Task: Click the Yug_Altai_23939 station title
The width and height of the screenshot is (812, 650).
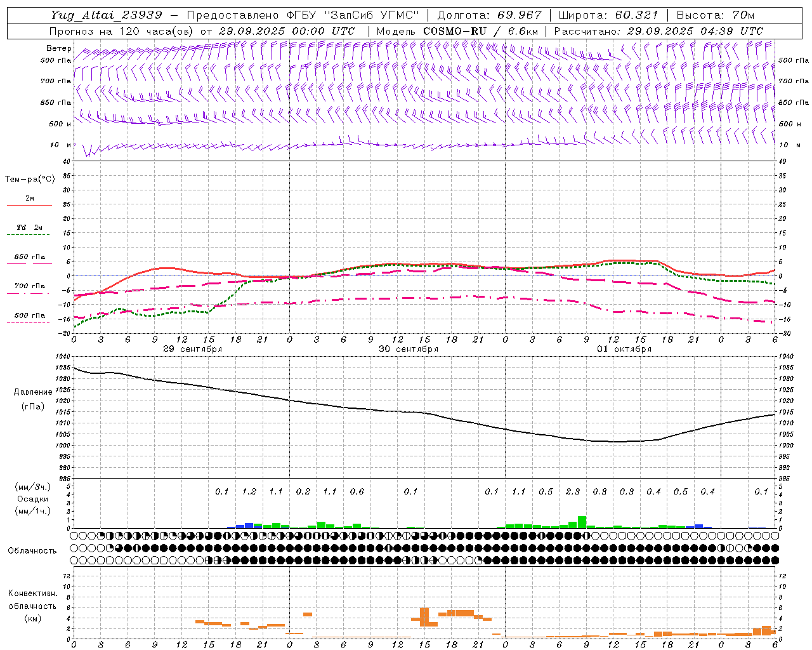Action: click(x=107, y=15)
